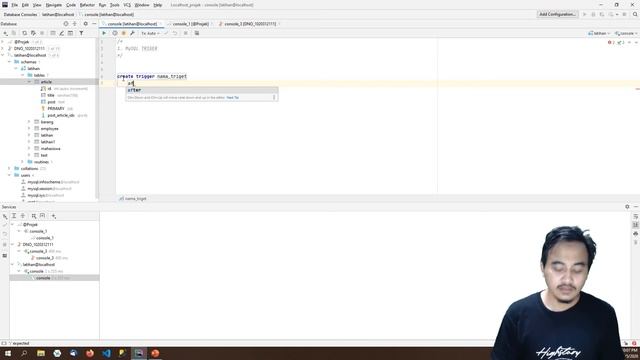Click the Database tree vertical scrollbar

tap(97, 118)
